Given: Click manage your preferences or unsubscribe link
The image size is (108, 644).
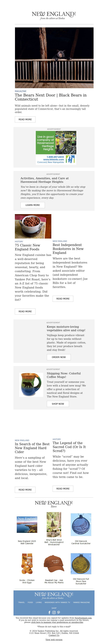Looking at the screenshot, I should coord(57,622).
